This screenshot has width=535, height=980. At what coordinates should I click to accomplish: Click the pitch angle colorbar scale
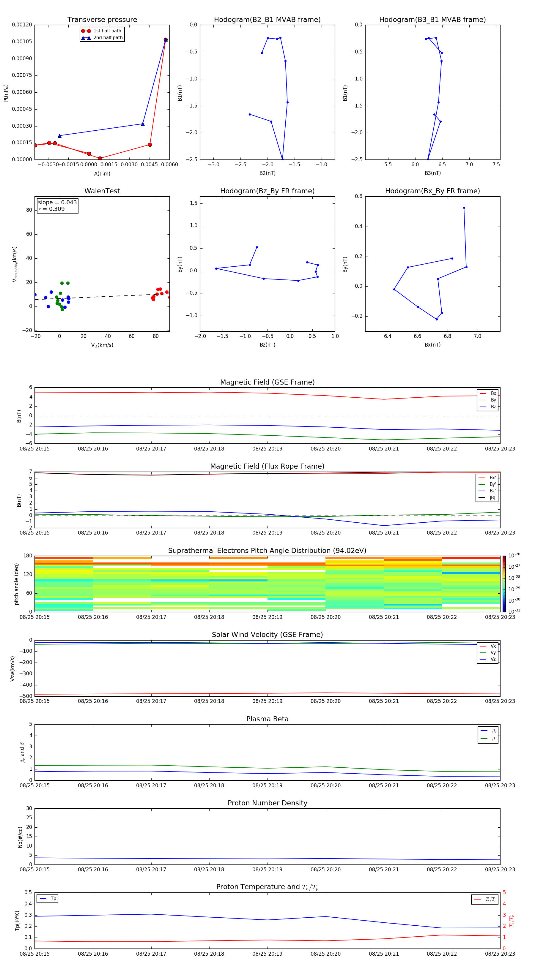(504, 584)
